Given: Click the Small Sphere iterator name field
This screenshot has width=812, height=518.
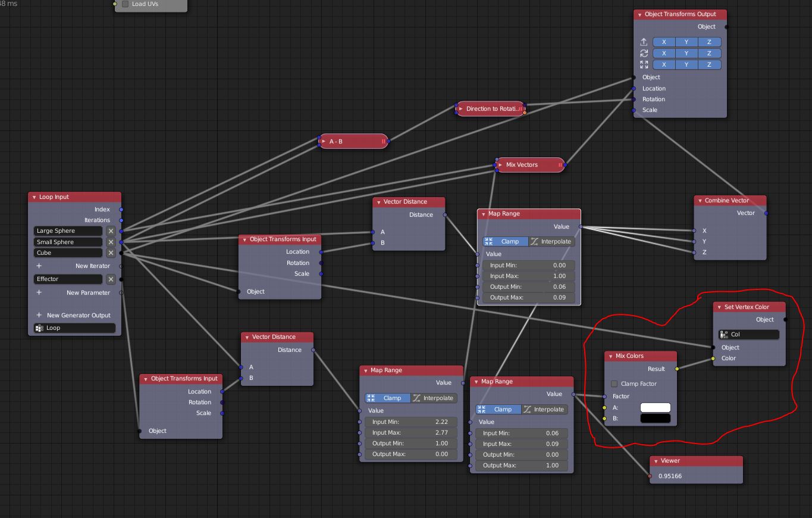Looking at the screenshot, I should pyautogui.click(x=67, y=242).
